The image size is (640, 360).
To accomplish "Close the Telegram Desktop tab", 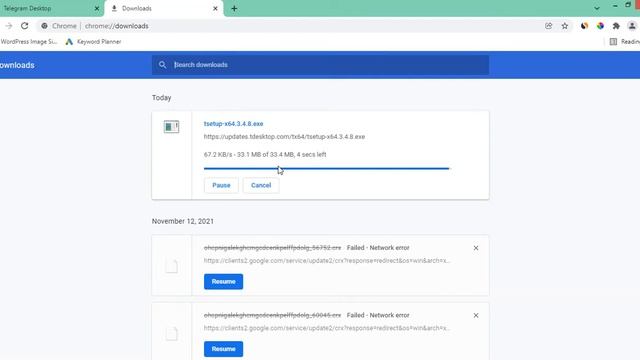I will pyautogui.click(x=97, y=9).
